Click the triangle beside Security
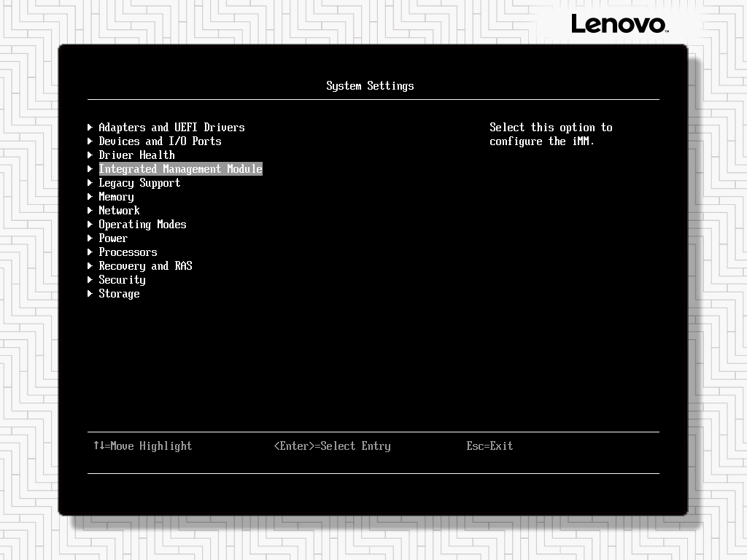Image resolution: width=747 pixels, height=560 pixels. [x=90, y=280]
